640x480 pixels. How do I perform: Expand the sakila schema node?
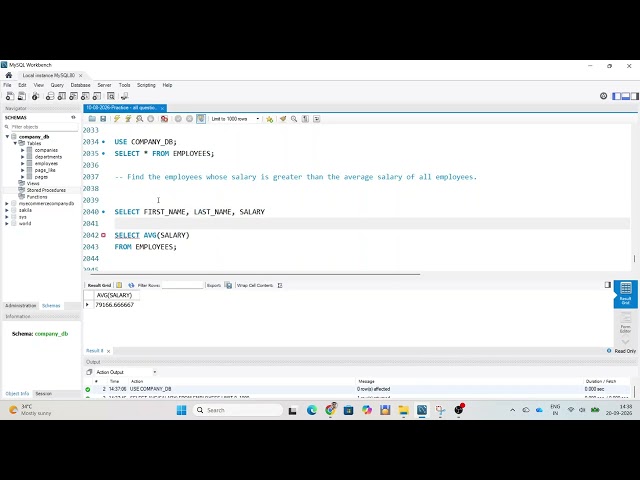pyautogui.click(x=7, y=210)
